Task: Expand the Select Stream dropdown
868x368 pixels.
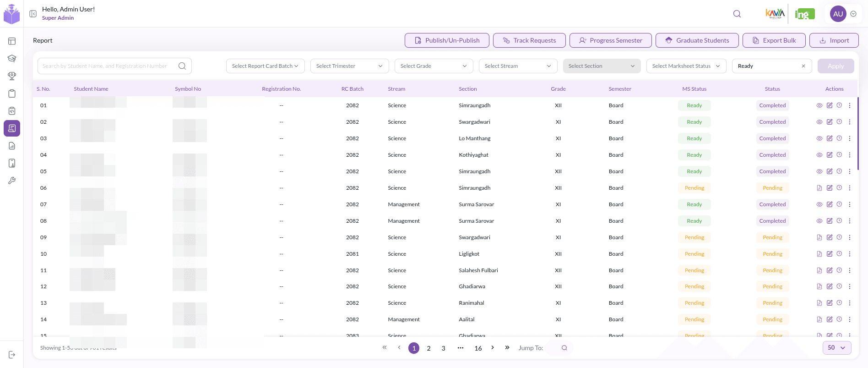Action: click(x=518, y=66)
